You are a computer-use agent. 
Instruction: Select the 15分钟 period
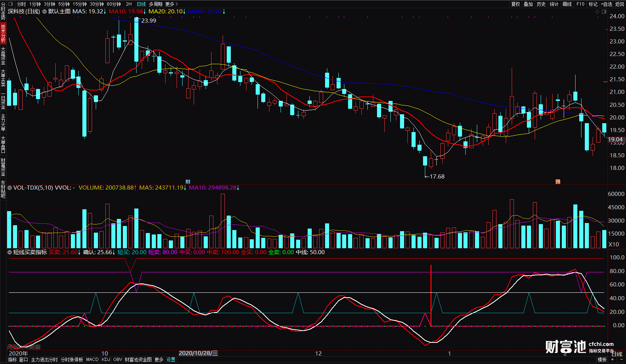point(80,4)
